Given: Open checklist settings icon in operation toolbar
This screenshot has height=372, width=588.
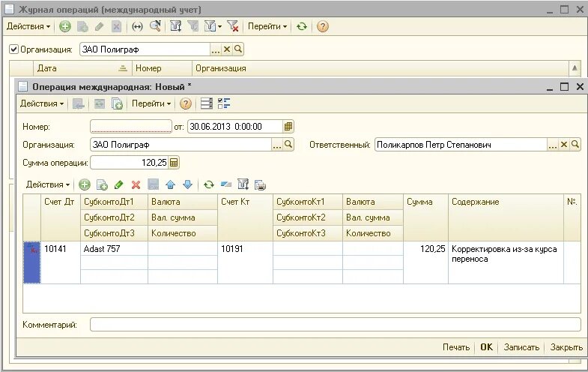Looking at the screenshot, I should 224,103.
